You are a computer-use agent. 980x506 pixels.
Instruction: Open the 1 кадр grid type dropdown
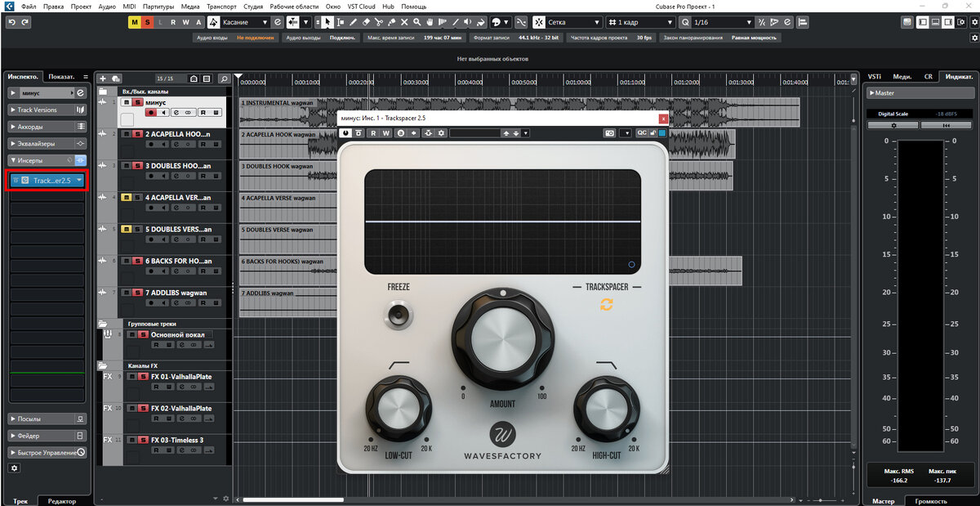pyautogui.click(x=641, y=22)
